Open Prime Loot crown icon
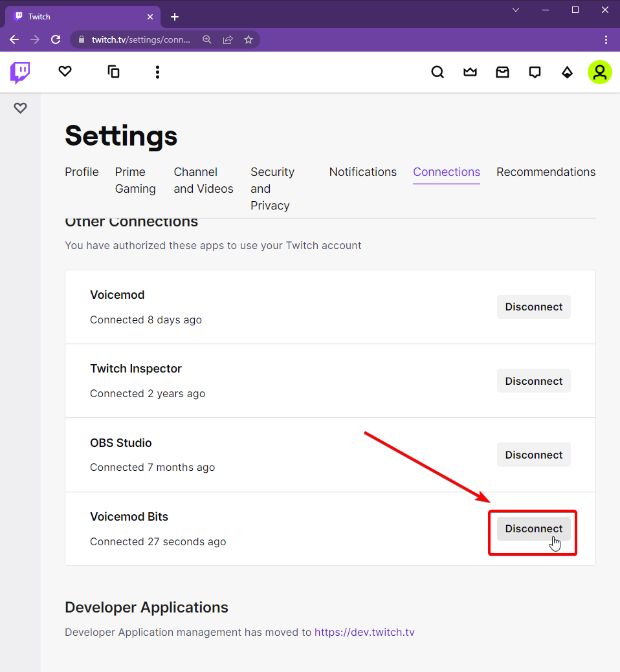This screenshot has height=672, width=620. 470,72
